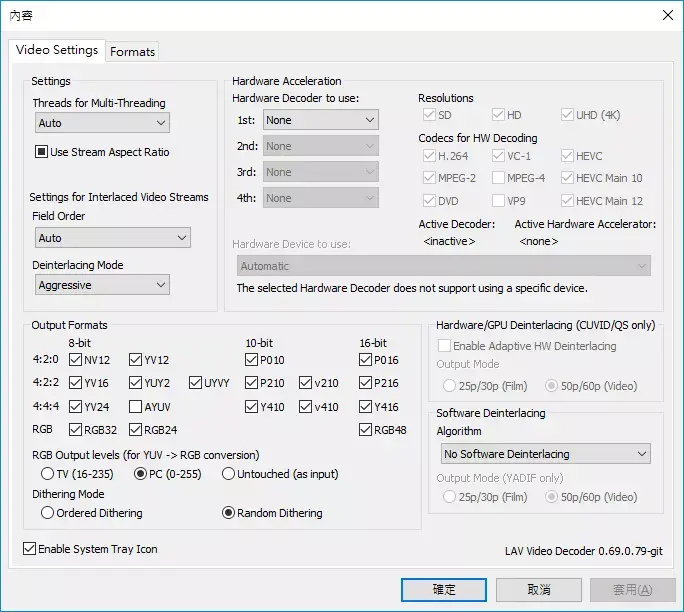Expand the Field Order dropdown

pyautogui.click(x=111, y=238)
